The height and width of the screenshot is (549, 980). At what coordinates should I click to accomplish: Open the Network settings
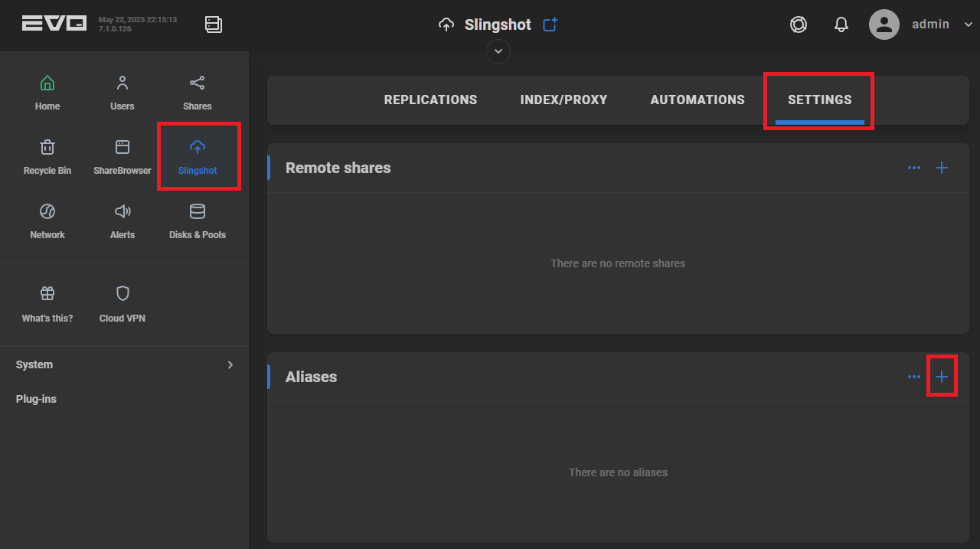coord(47,221)
